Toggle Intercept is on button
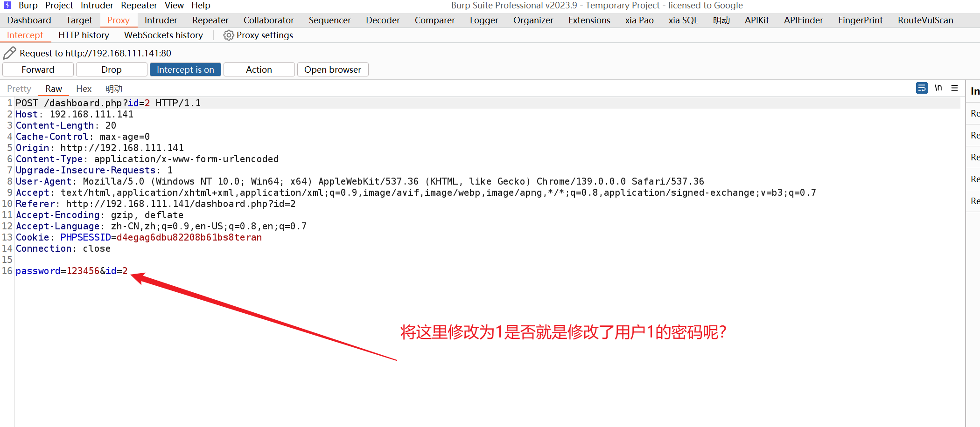 pyautogui.click(x=185, y=69)
